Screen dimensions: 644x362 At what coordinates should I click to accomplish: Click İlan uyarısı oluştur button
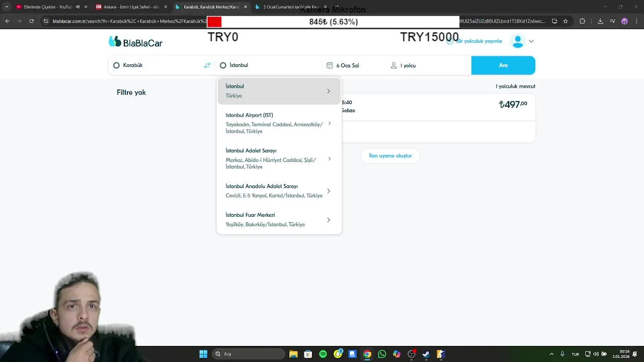390,156
